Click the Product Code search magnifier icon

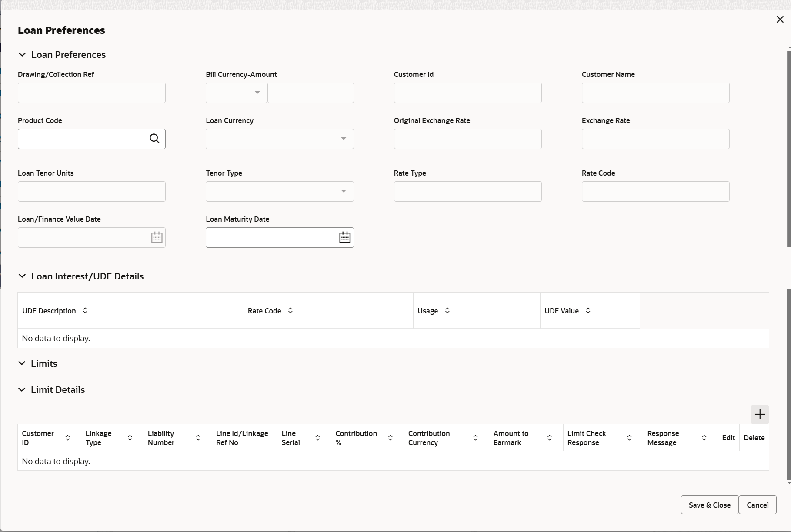(x=154, y=139)
